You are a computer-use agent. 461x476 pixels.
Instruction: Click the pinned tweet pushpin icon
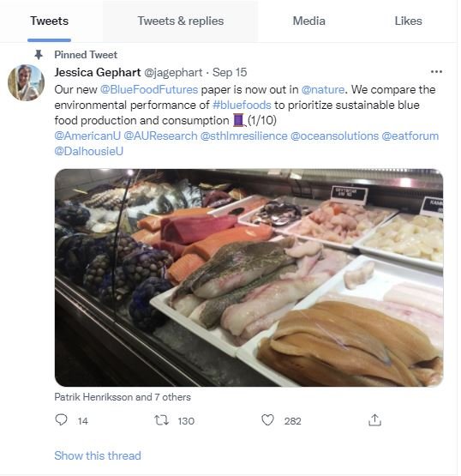point(39,55)
